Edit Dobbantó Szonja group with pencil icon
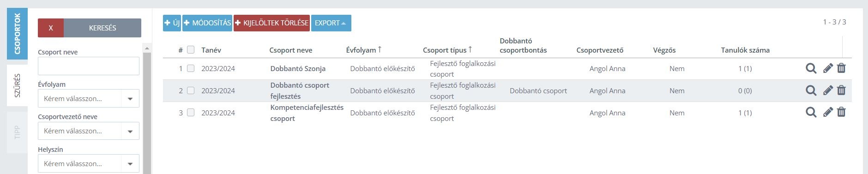Viewport: 868px width, 174px height. click(828, 68)
